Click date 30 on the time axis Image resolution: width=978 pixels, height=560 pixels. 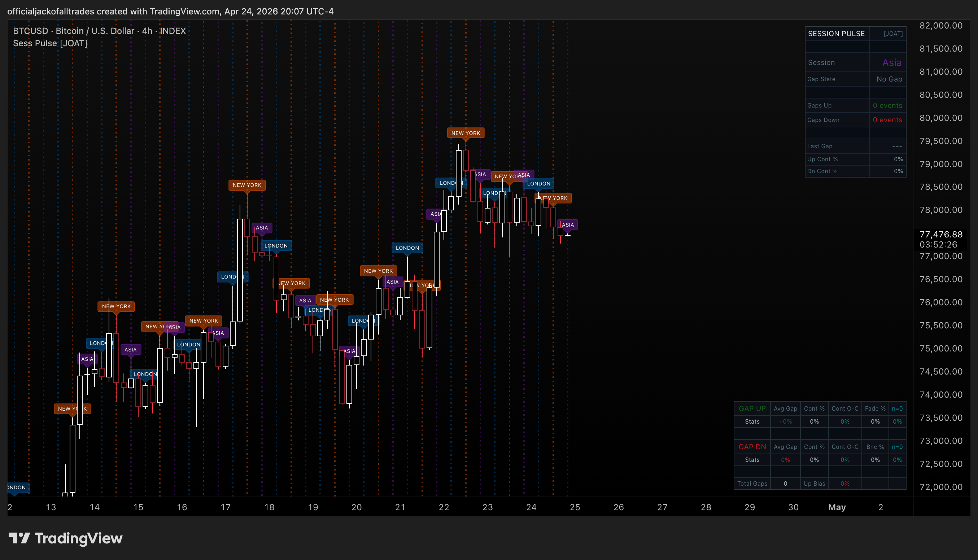793,507
